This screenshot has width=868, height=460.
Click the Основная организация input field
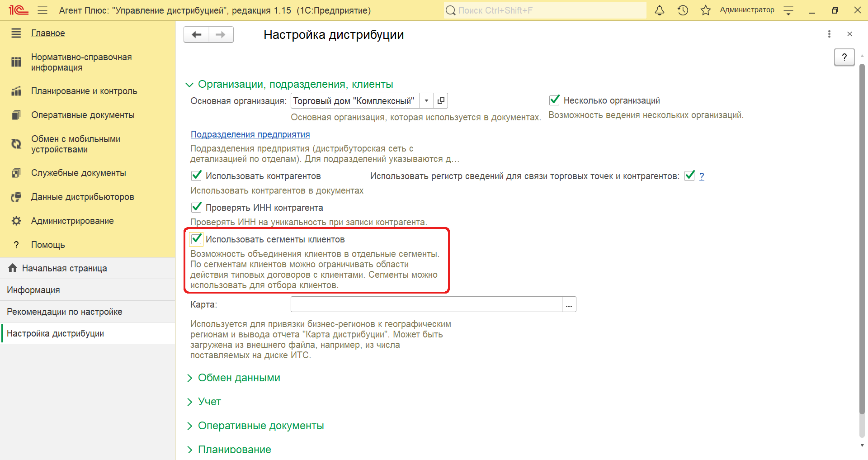tap(355, 100)
